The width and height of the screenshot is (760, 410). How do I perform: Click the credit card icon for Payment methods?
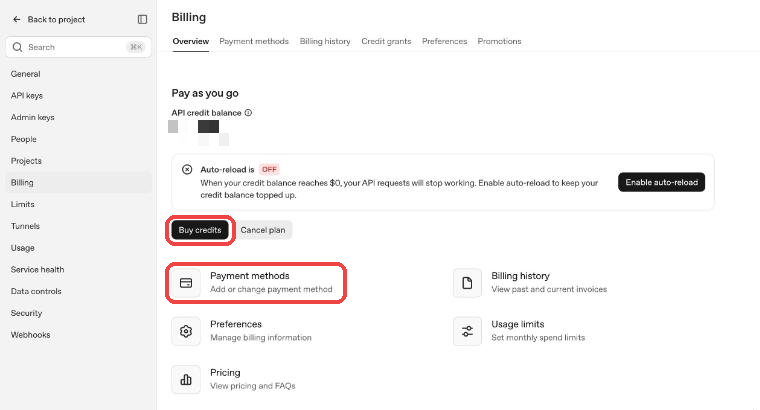coord(186,283)
